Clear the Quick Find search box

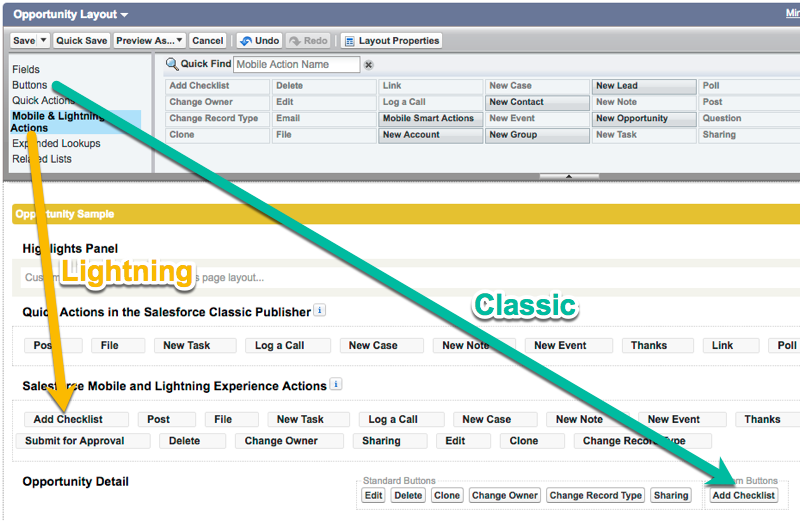(x=368, y=65)
